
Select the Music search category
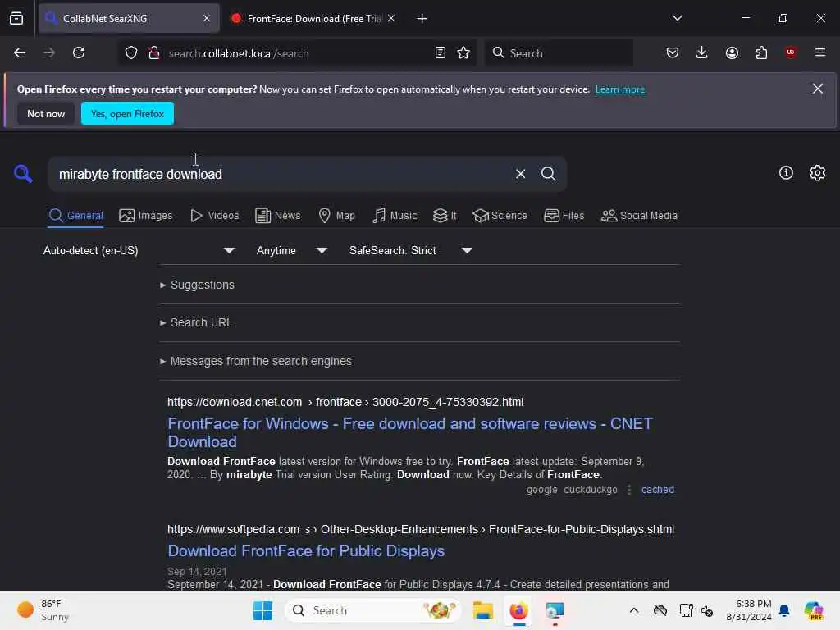click(x=395, y=216)
